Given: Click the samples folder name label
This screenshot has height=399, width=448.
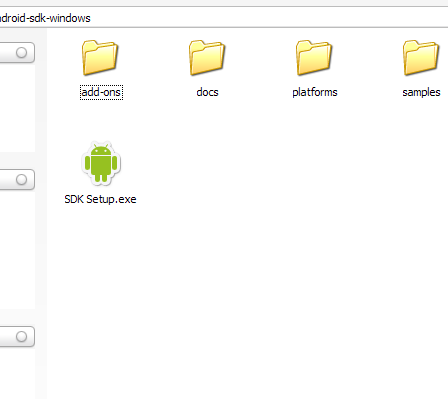Looking at the screenshot, I should click(421, 92).
